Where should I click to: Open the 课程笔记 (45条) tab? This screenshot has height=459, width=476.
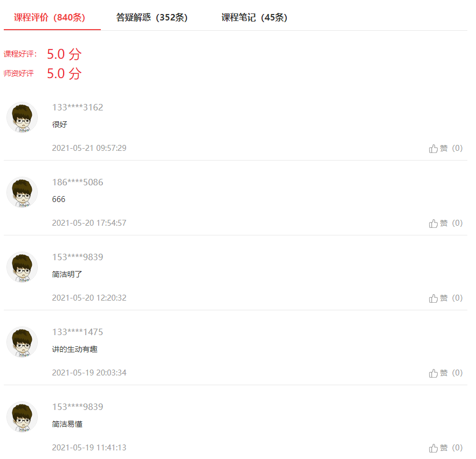[254, 17]
